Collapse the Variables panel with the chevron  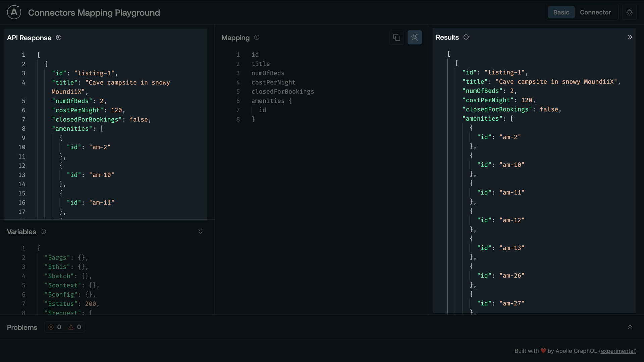[x=200, y=231]
